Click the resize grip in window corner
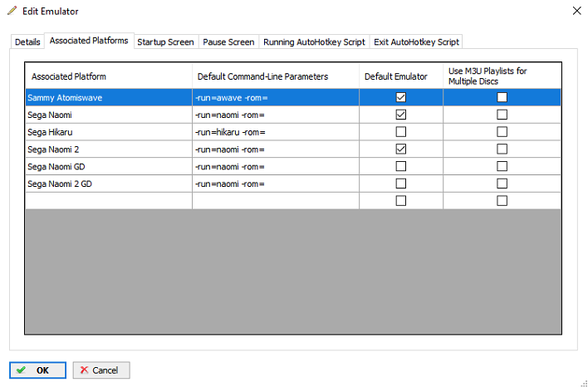588x387 pixels. (584, 383)
